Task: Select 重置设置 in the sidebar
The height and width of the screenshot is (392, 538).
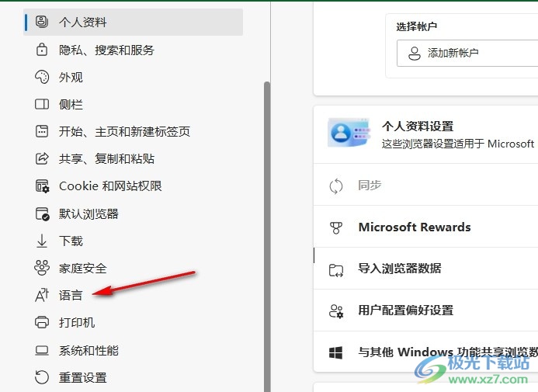Action: pos(133,377)
